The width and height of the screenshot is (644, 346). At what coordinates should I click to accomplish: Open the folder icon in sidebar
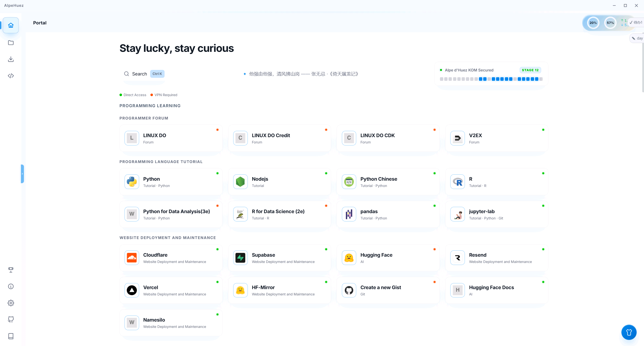click(11, 43)
